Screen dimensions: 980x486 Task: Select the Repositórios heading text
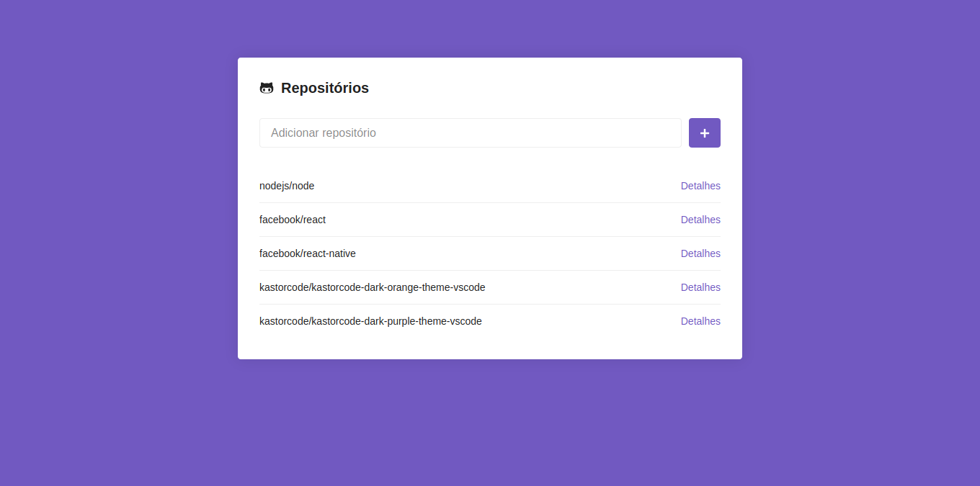pyautogui.click(x=325, y=88)
